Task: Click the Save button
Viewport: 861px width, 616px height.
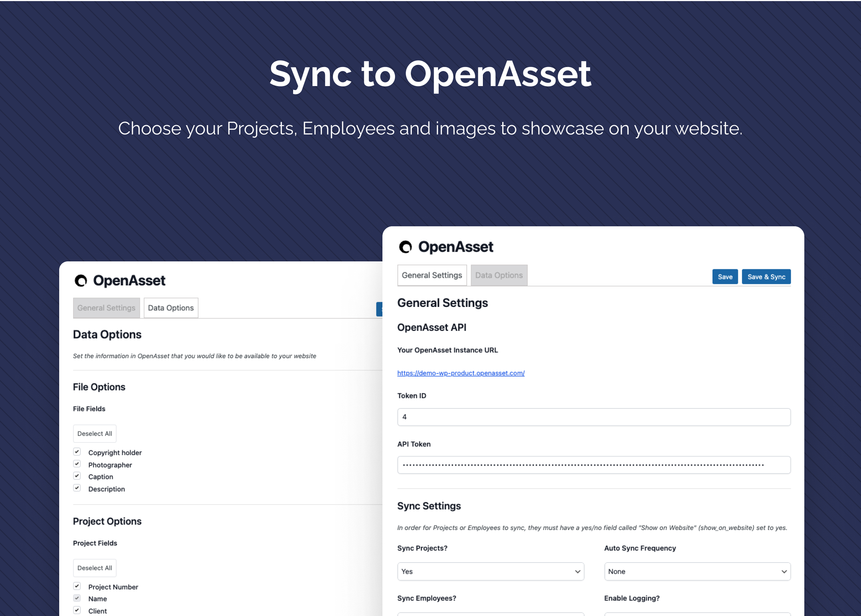Action: pyautogui.click(x=725, y=277)
